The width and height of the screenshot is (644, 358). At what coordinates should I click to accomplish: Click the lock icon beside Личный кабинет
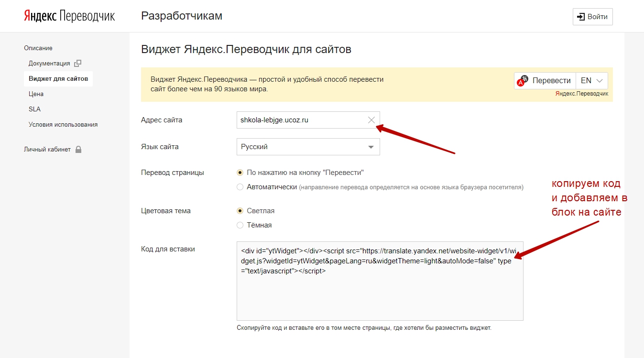78,150
